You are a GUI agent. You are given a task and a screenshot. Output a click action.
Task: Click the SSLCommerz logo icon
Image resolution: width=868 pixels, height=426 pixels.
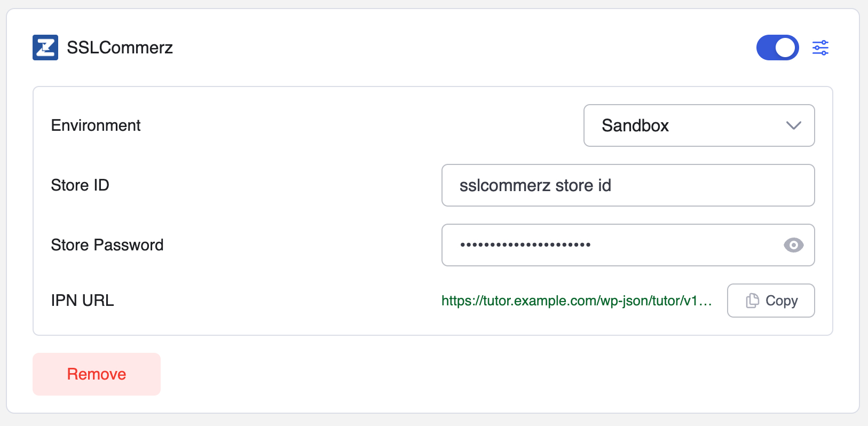pos(45,48)
